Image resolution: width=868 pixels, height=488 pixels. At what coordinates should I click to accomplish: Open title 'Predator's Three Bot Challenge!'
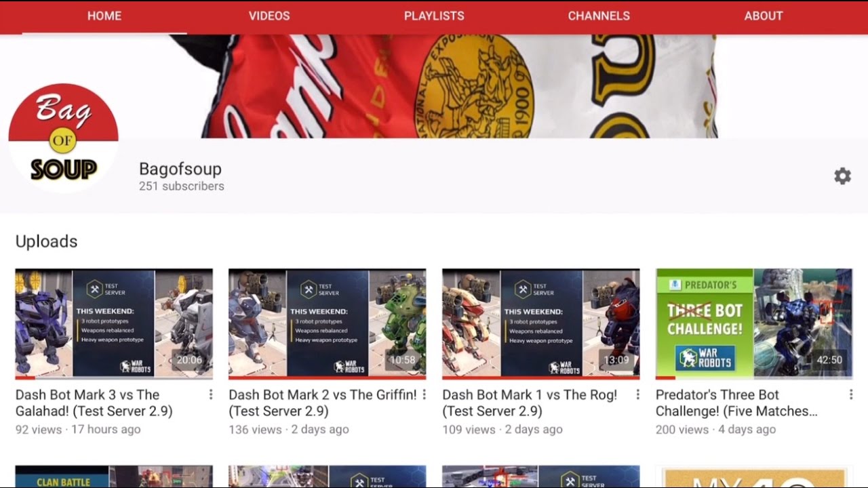click(x=736, y=403)
